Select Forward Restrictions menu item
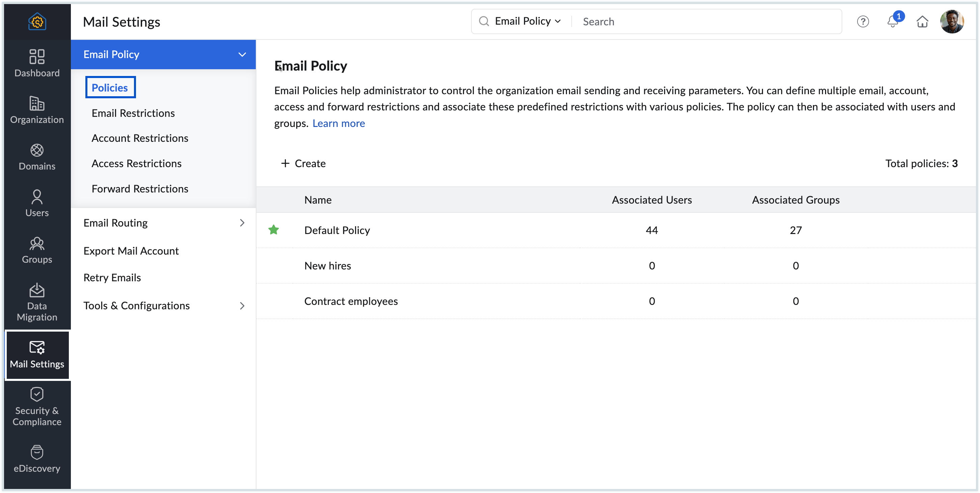This screenshot has width=980, height=493. (x=140, y=189)
